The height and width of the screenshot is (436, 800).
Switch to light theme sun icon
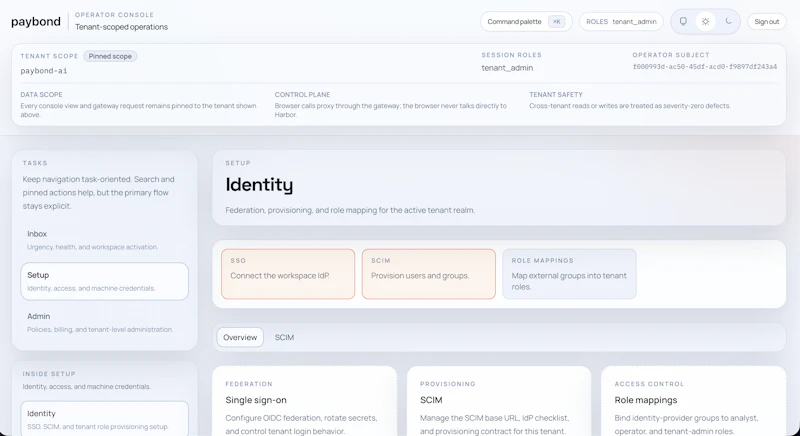(x=706, y=21)
